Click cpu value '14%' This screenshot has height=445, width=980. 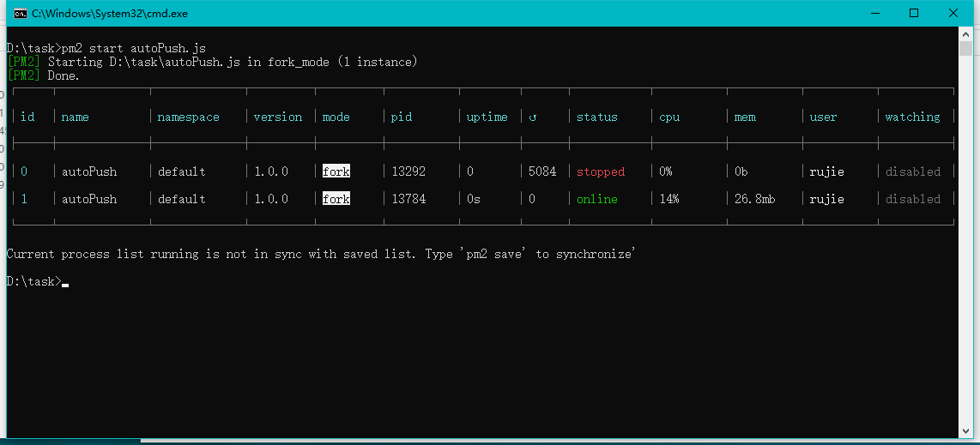669,199
